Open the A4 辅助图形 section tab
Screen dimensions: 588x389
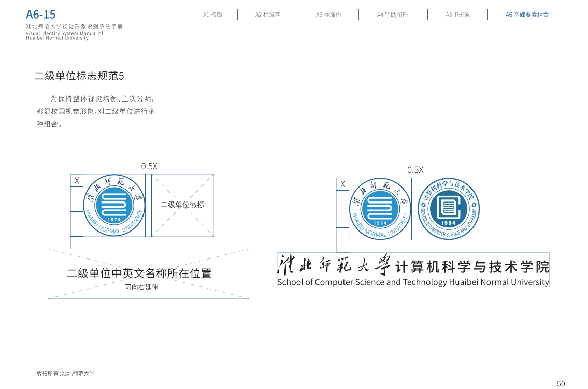[392, 15]
